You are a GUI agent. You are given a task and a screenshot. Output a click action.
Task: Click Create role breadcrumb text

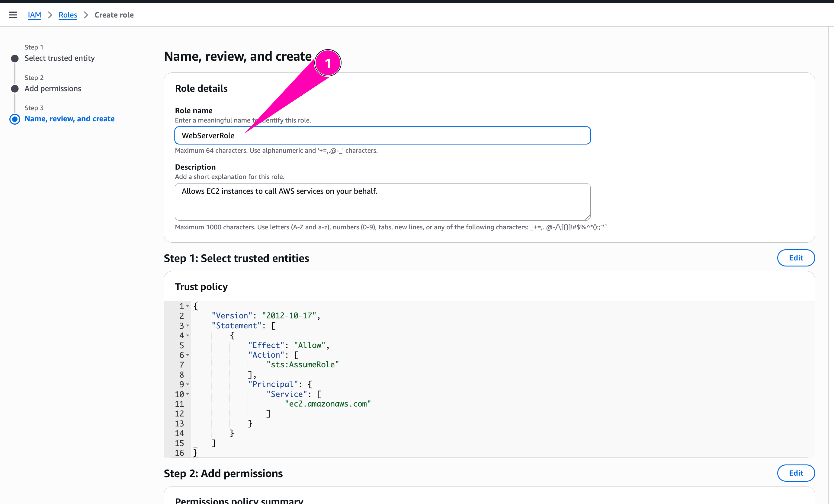(x=114, y=15)
